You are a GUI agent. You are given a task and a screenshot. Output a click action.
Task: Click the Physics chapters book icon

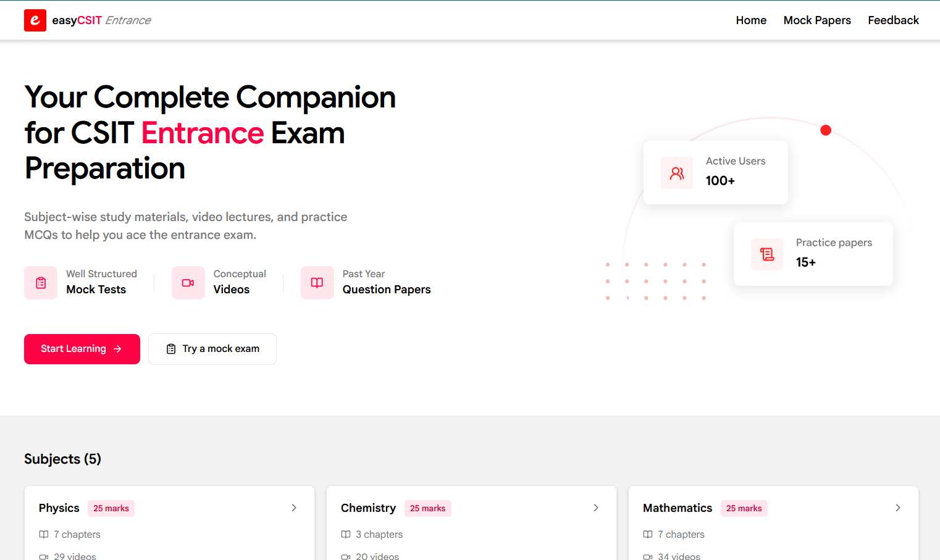point(44,535)
